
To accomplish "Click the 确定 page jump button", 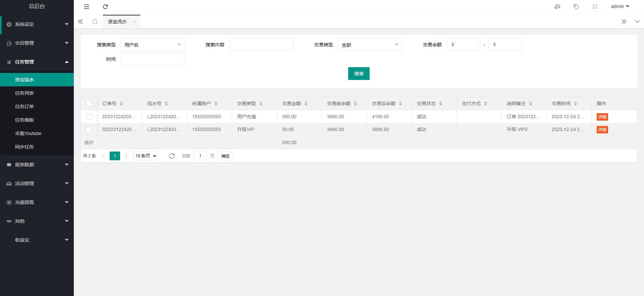I will [225, 156].
